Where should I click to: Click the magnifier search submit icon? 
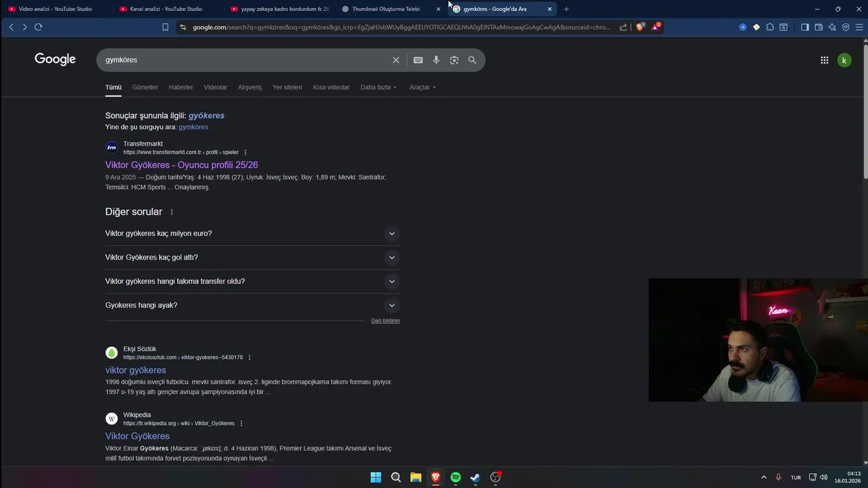click(472, 60)
